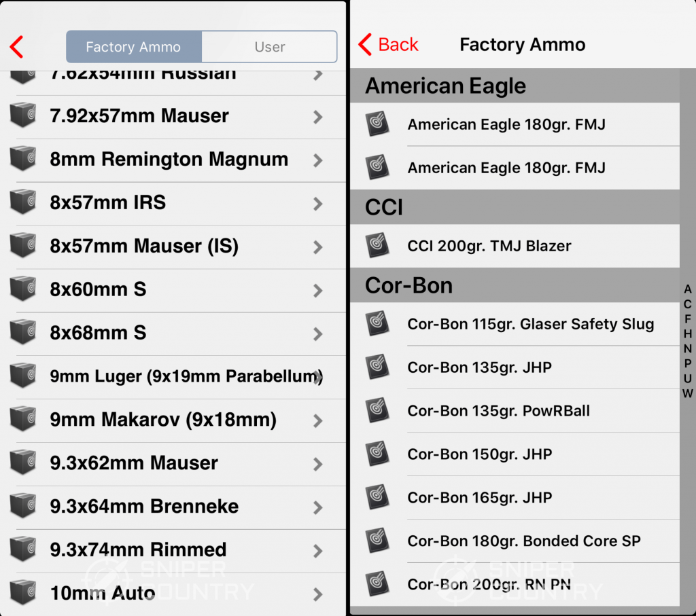Viewport: 696px width, 616px height.
Task: Select Cor-Bon 180gr. Bonded Core SP
Action: (515, 541)
